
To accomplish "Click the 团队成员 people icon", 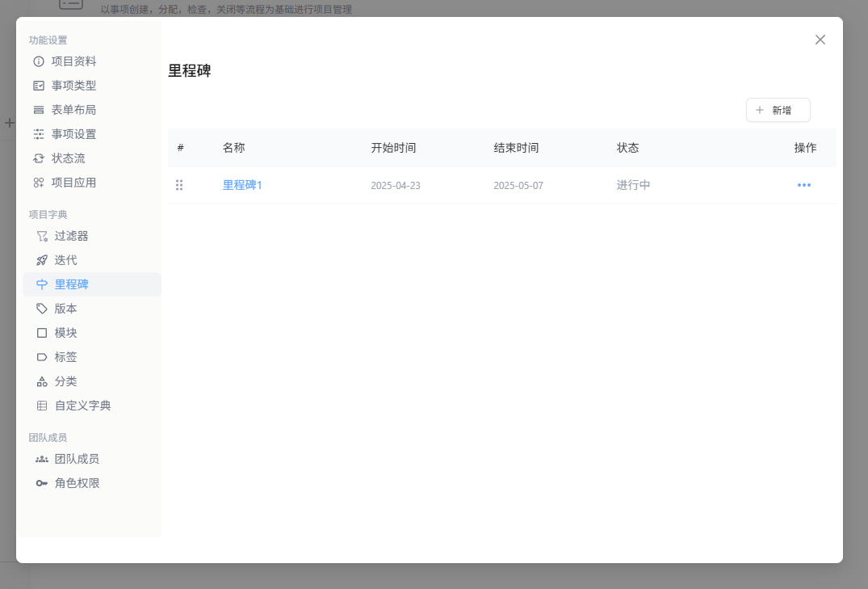I will pyautogui.click(x=42, y=460).
